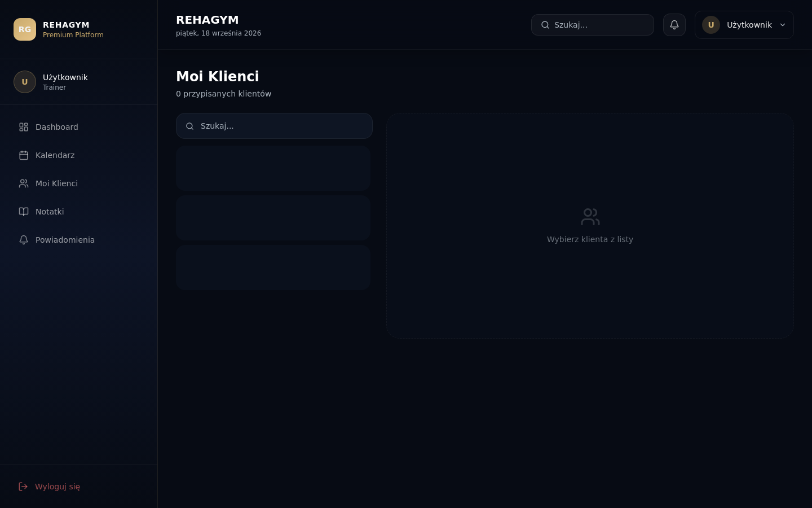
Task: Click the REHAGYM title in the header
Action: [208, 20]
